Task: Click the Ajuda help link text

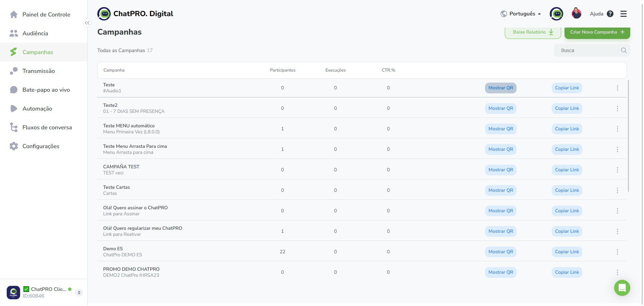Action: coord(596,14)
